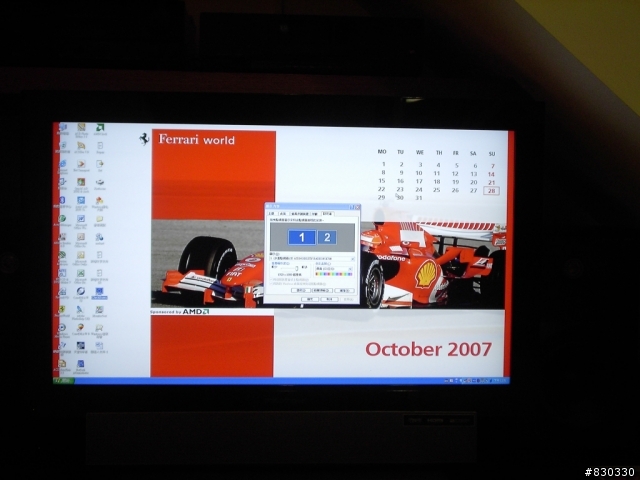Screen dimensions: 640x480
Task: Click the Cancel (取消) button in the dialog
Action: pos(329,299)
